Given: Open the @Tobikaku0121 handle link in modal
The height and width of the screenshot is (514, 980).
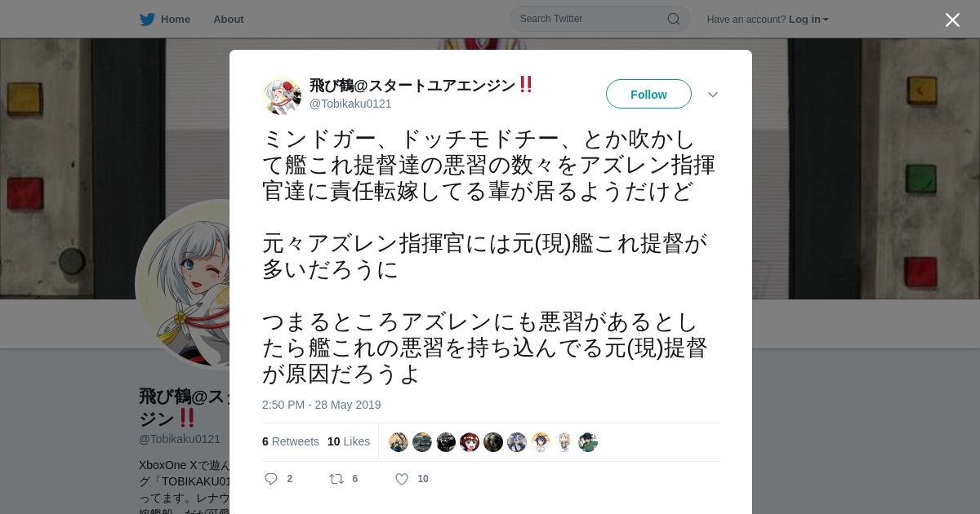Looking at the screenshot, I should (350, 104).
